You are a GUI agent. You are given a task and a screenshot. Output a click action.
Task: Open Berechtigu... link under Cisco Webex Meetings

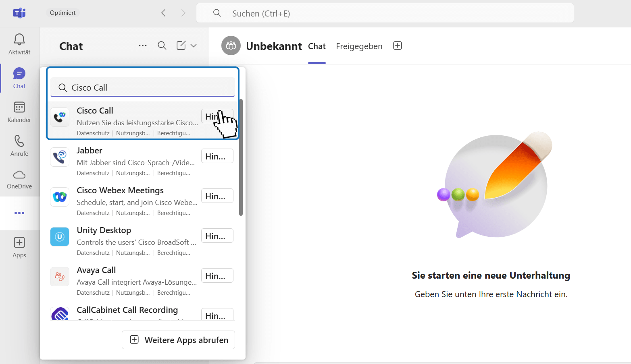pos(174,213)
